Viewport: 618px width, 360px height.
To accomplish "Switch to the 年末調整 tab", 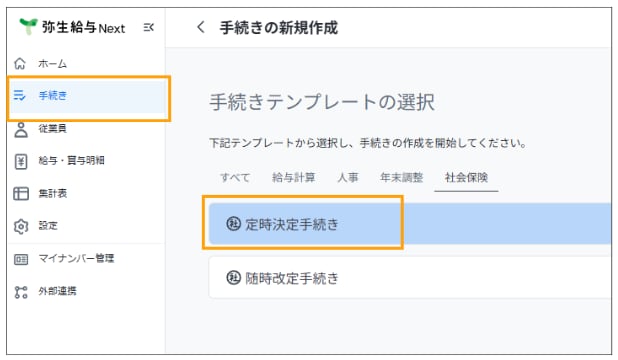I will click(402, 177).
